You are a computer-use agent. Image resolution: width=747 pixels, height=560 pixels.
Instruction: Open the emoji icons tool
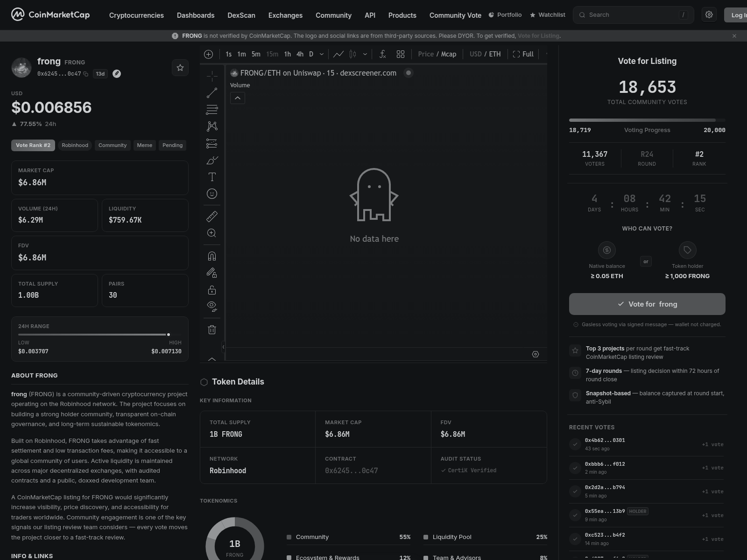tap(212, 194)
